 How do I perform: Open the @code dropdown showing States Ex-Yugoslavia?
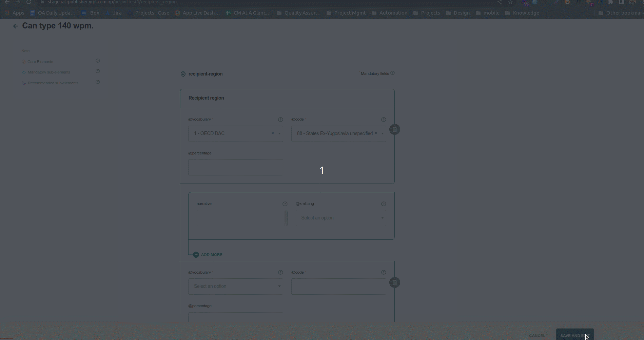pyautogui.click(x=383, y=133)
